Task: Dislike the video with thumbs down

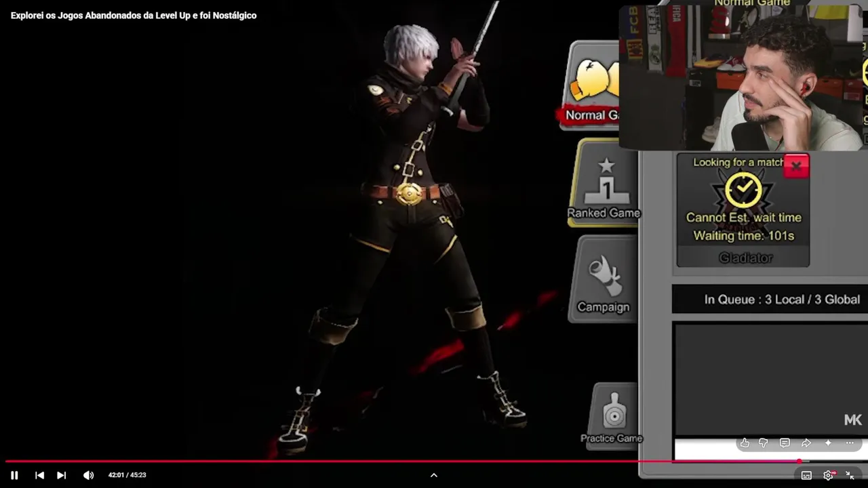Action: coord(763,443)
